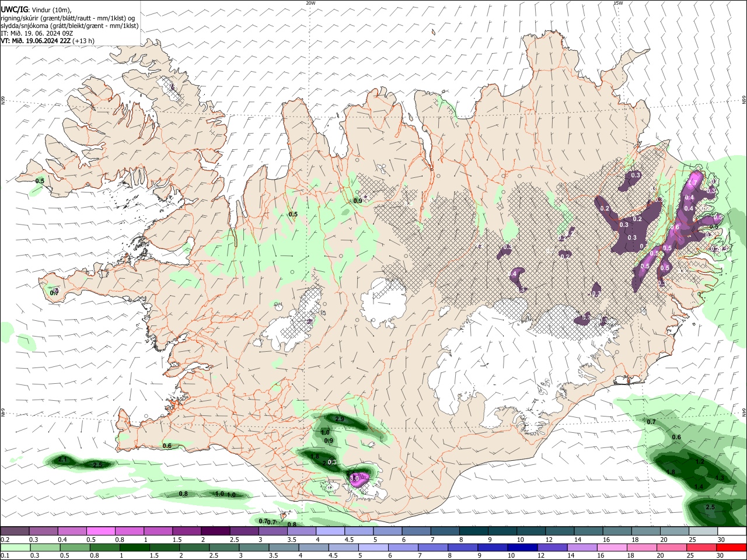Pick the bright pink swatch between 0.5 and 0.8, upper row
Viewport: 747px width, 560px height.
100,531
